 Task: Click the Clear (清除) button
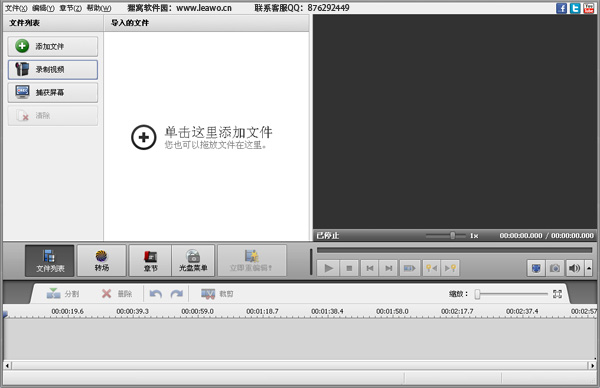[x=52, y=115]
